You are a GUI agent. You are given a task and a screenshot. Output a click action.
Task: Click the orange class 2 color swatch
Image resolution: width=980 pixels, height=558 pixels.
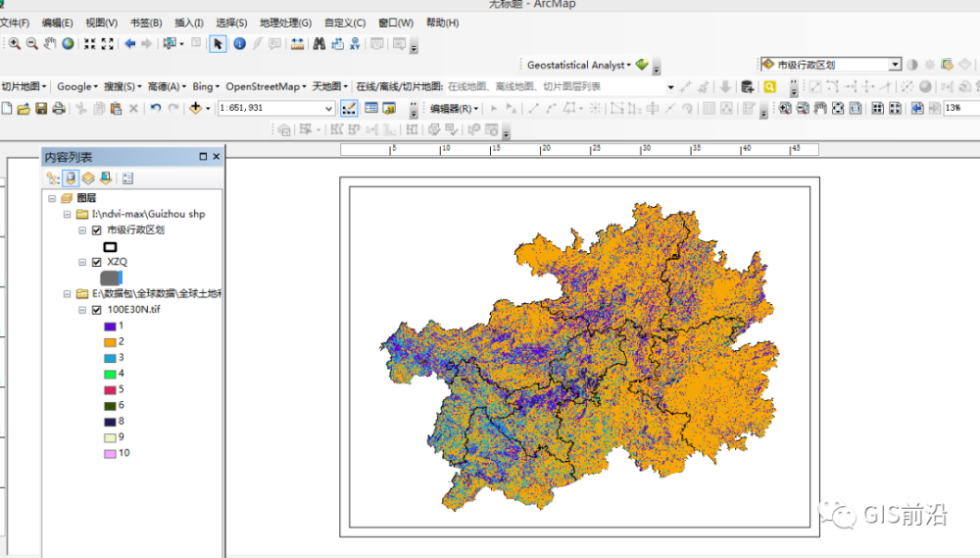click(x=111, y=342)
